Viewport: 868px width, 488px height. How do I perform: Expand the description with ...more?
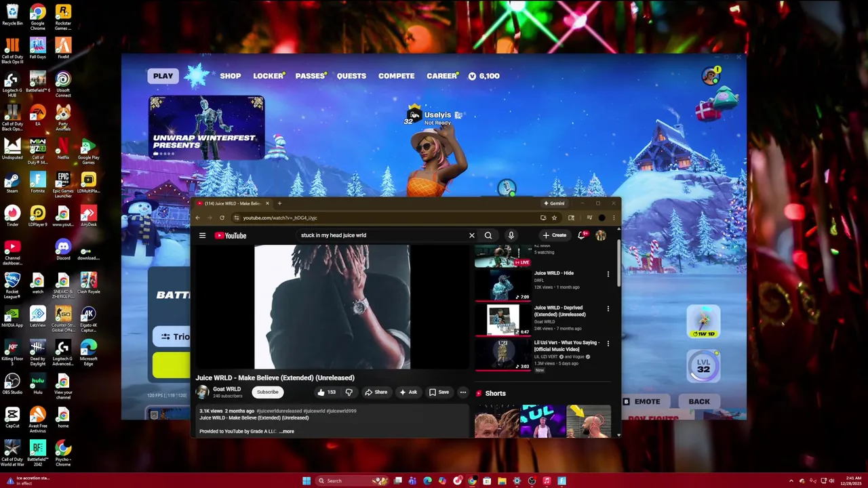[x=288, y=431]
